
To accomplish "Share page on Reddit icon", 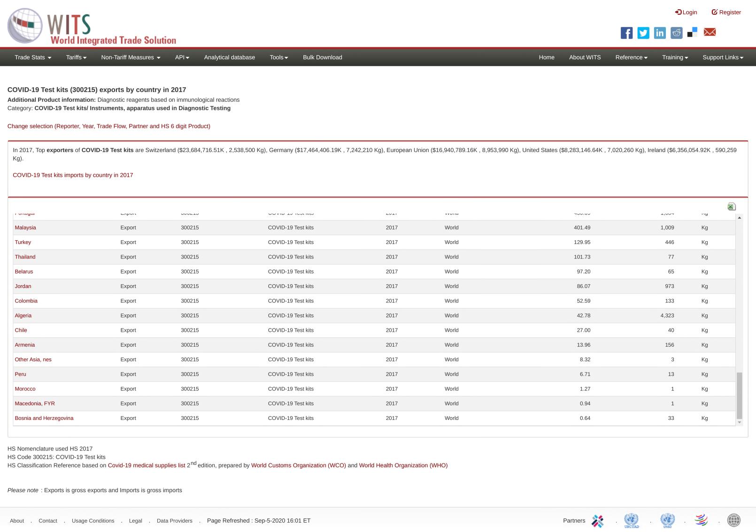I will [x=677, y=33].
